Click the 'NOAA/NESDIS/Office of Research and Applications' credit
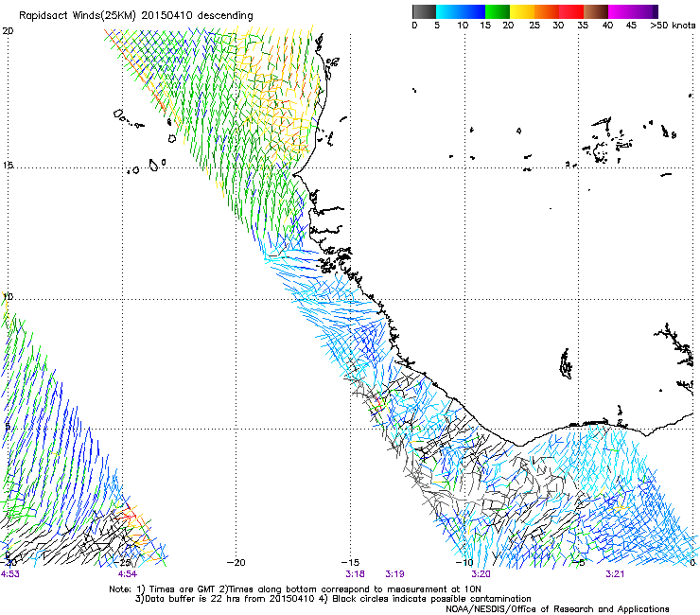The width and height of the screenshot is (700, 615). tap(557, 609)
